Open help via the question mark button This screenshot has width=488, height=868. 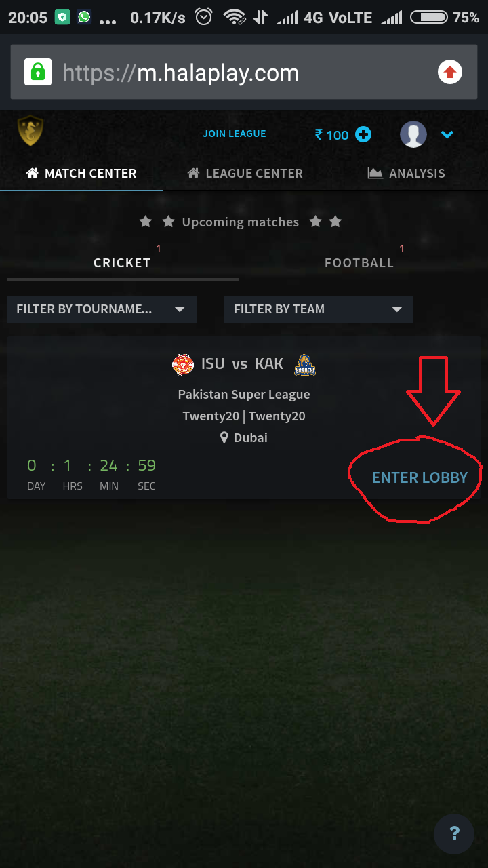click(454, 833)
